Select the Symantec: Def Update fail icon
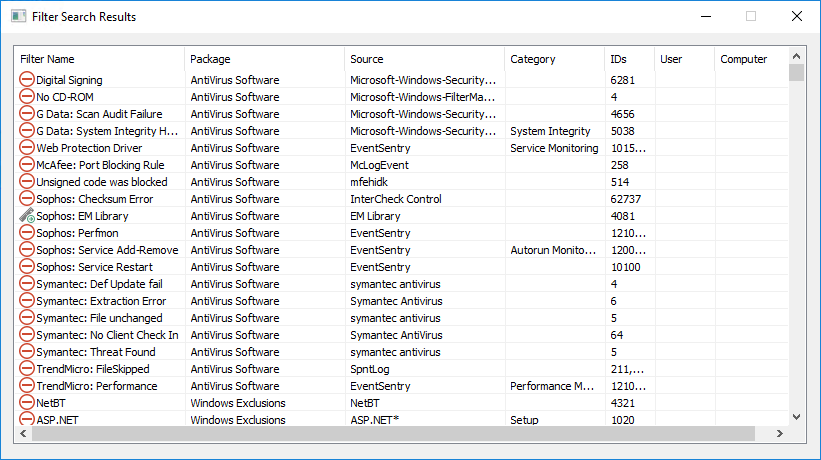The width and height of the screenshot is (821, 460). (x=27, y=283)
